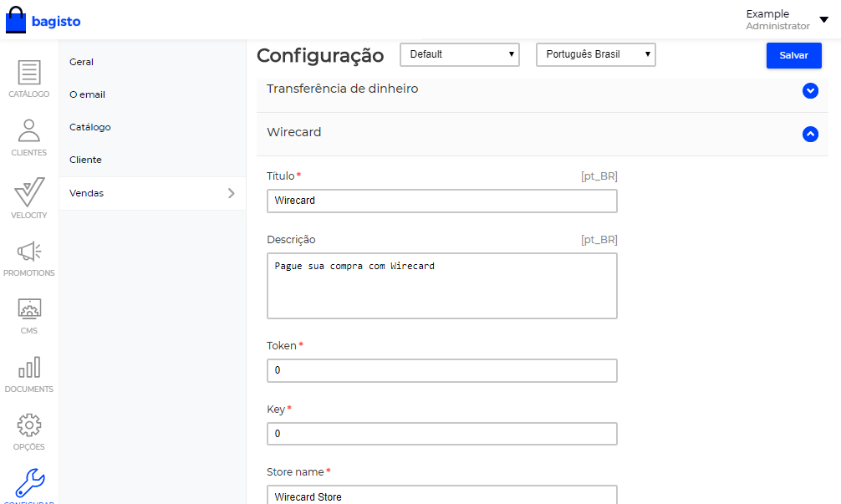Viewport: 841px width, 504px height.
Task: Open the Configurar wrench section
Action: point(29,486)
